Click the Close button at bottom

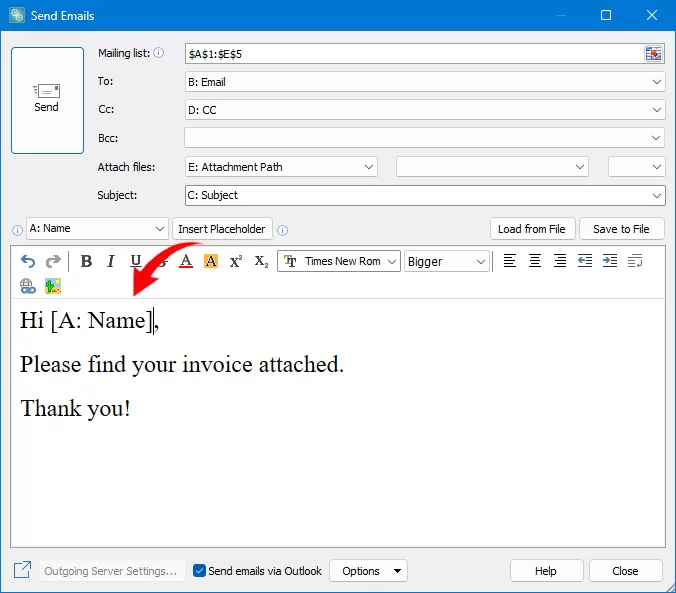click(625, 571)
